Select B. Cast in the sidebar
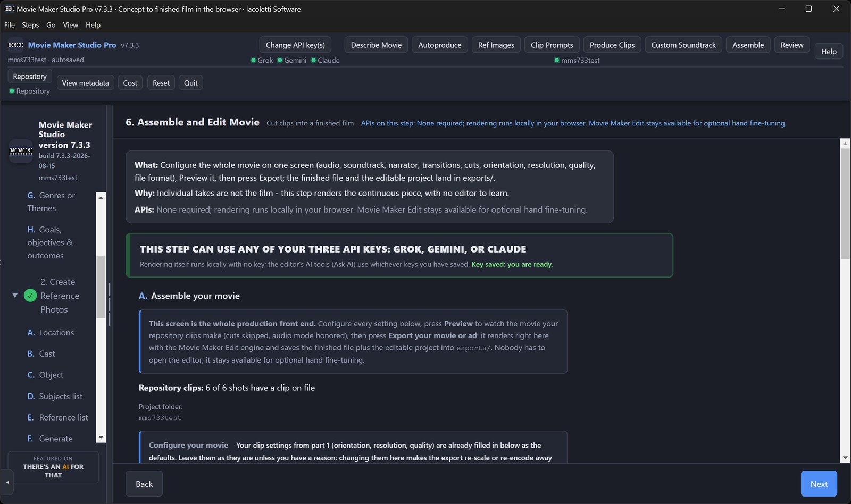 tap(41, 354)
